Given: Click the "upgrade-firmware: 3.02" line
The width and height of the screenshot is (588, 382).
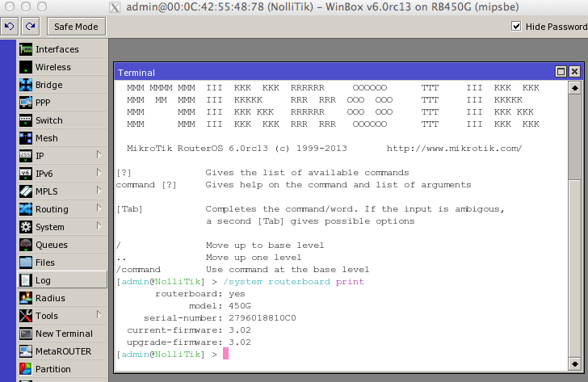Looking at the screenshot, I should click(x=189, y=342).
